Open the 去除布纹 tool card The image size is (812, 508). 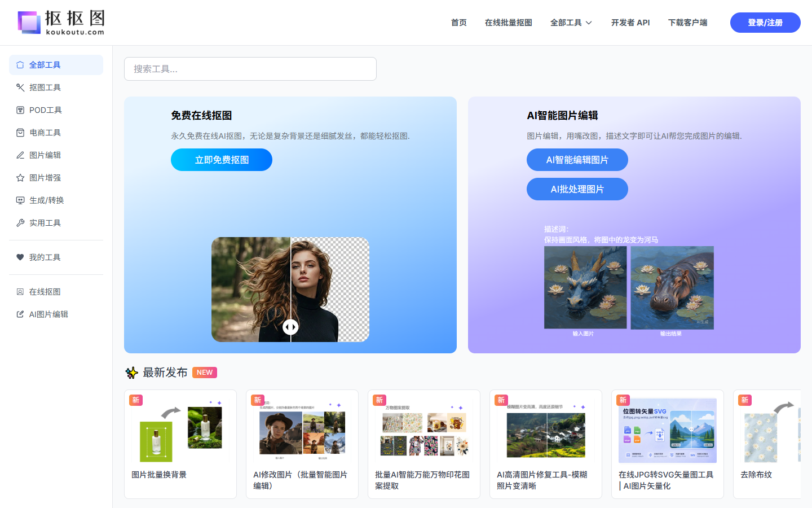pos(767,444)
